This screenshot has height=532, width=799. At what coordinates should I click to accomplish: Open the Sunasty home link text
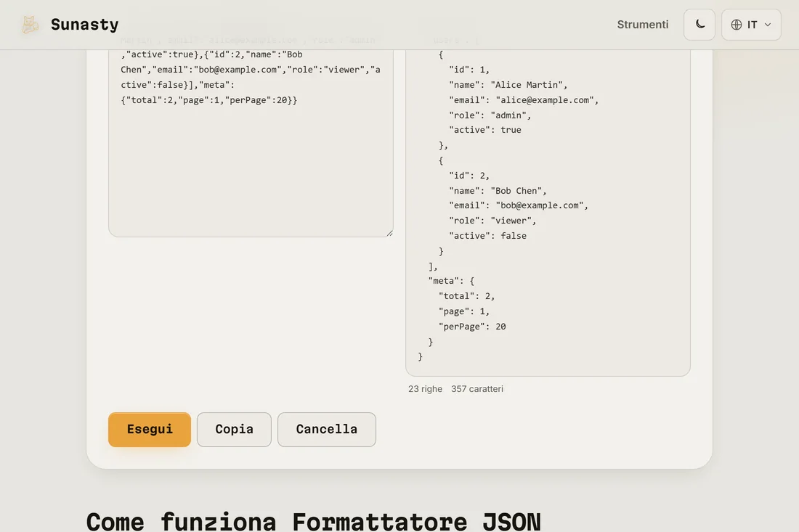point(84,25)
